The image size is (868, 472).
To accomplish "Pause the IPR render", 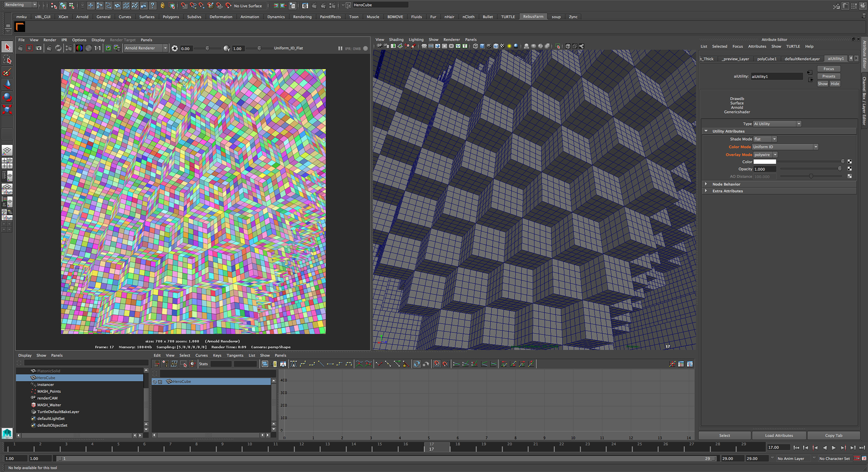I will click(340, 48).
